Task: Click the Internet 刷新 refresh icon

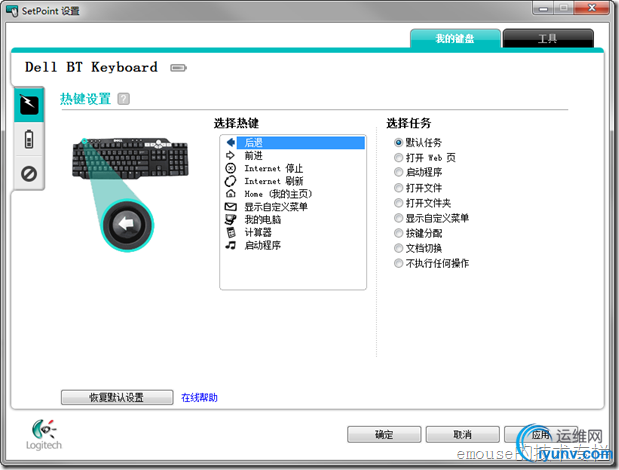Action: (231, 181)
